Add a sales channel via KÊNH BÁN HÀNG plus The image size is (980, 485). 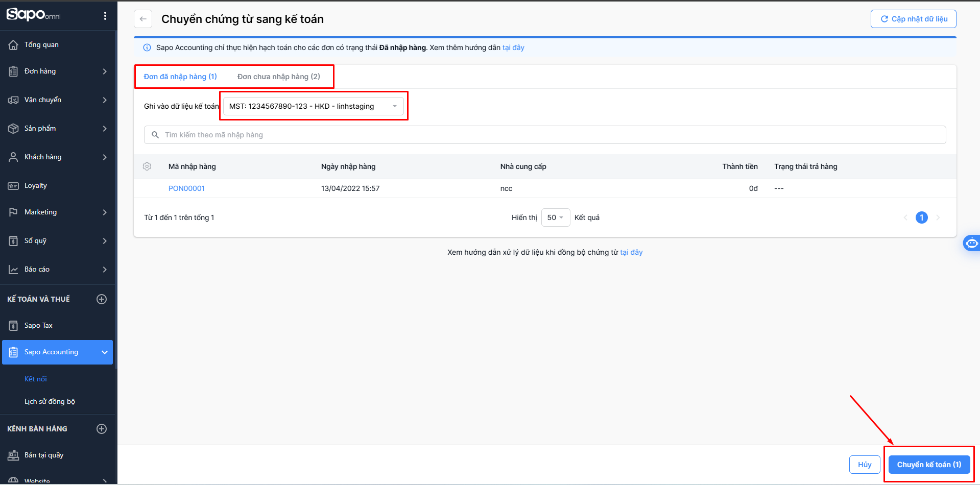point(102,429)
